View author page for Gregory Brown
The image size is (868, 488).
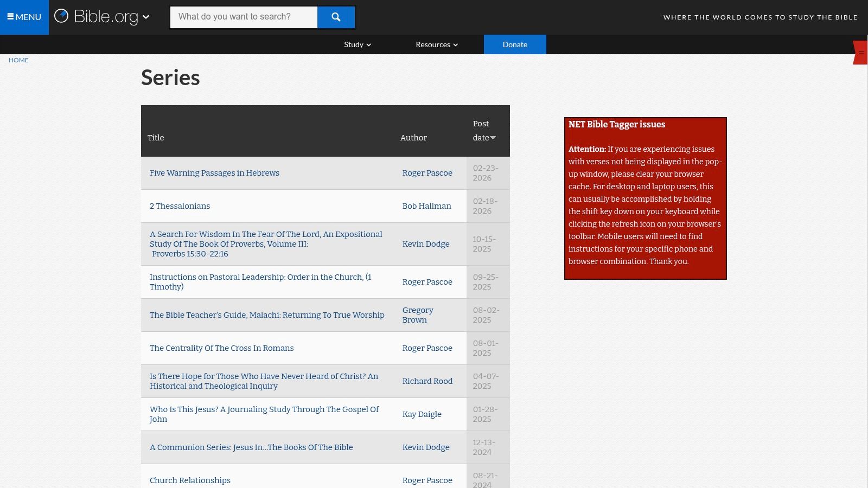(418, 315)
